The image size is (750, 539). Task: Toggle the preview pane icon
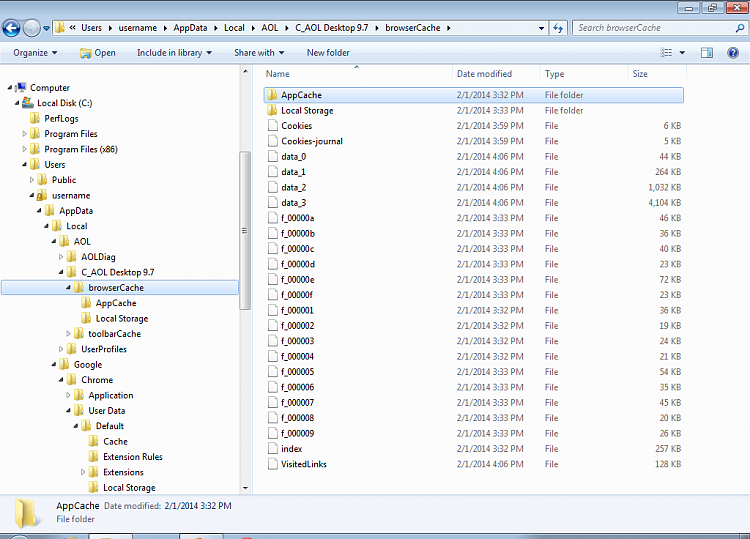pos(706,53)
